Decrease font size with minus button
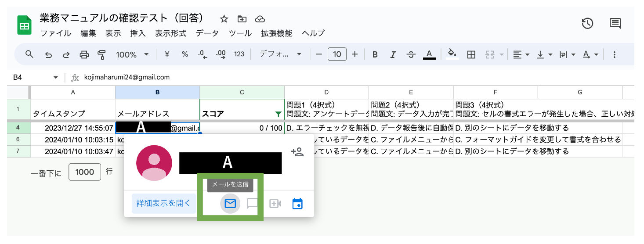This screenshot has width=644, height=244. [319, 54]
